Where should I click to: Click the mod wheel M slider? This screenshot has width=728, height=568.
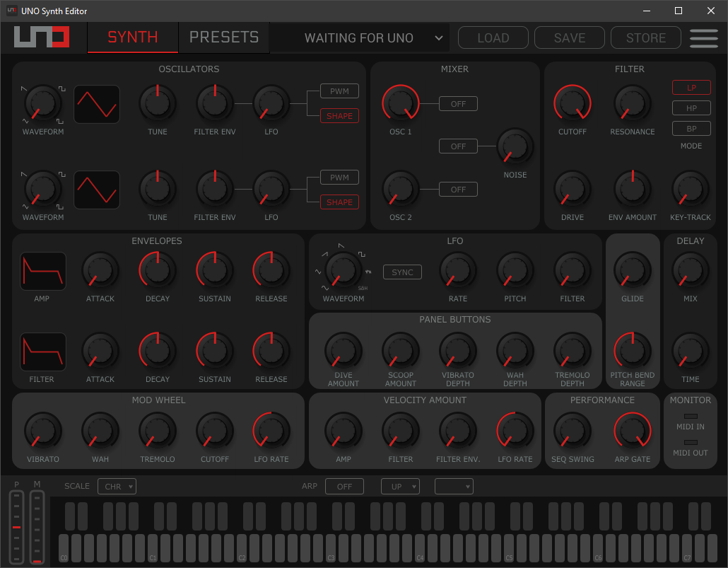click(x=37, y=528)
